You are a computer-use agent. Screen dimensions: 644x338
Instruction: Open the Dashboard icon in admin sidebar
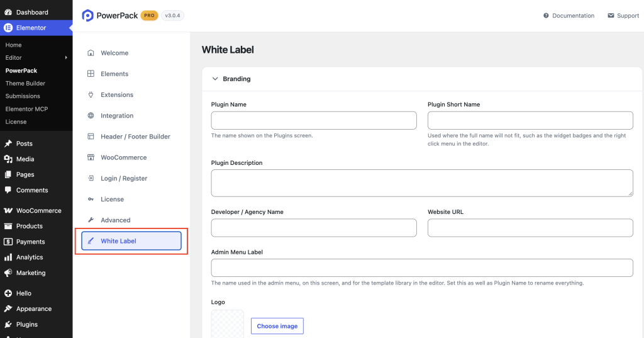point(8,13)
